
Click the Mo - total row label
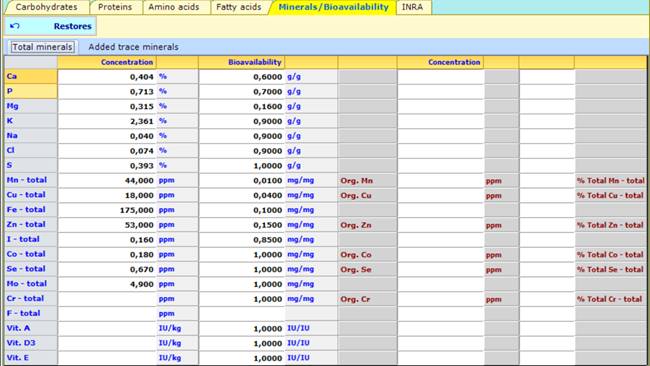point(27,284)
